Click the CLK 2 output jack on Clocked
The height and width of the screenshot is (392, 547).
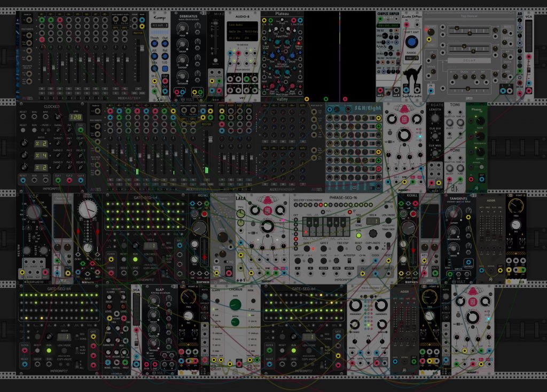tap(69, 181)
